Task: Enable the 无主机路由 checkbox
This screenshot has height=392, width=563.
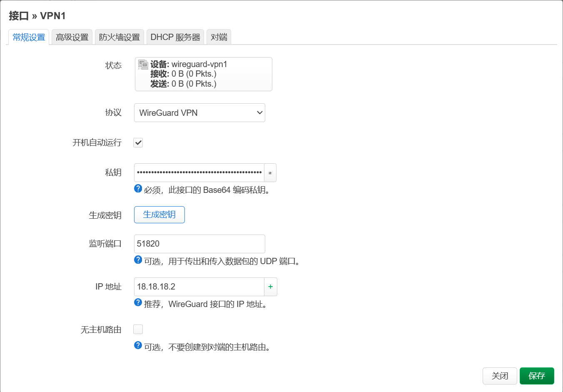Action: click(x=138, y=330)
